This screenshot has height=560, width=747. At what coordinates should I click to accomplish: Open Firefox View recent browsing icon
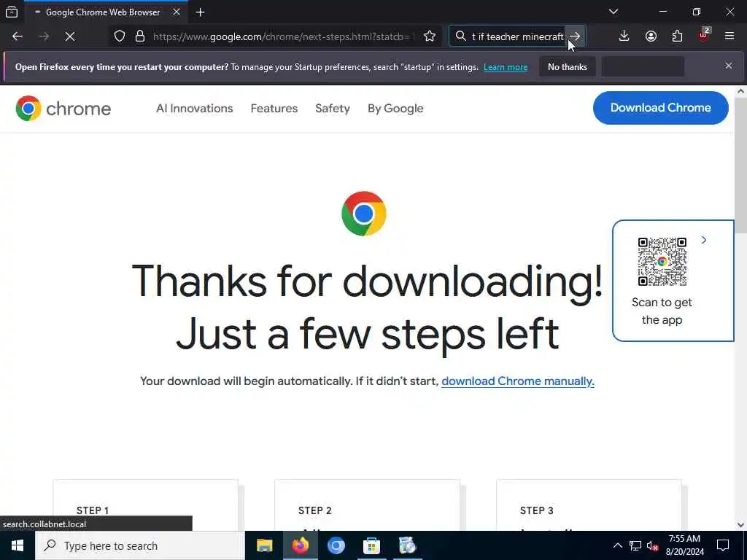point(12,12)
